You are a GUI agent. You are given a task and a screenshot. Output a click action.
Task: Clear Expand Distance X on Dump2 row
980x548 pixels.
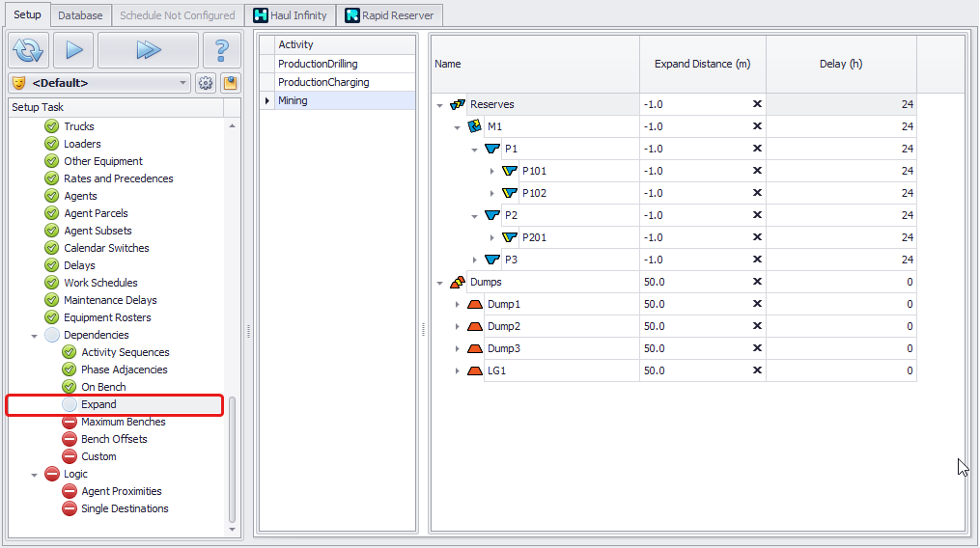pos(757,326)
